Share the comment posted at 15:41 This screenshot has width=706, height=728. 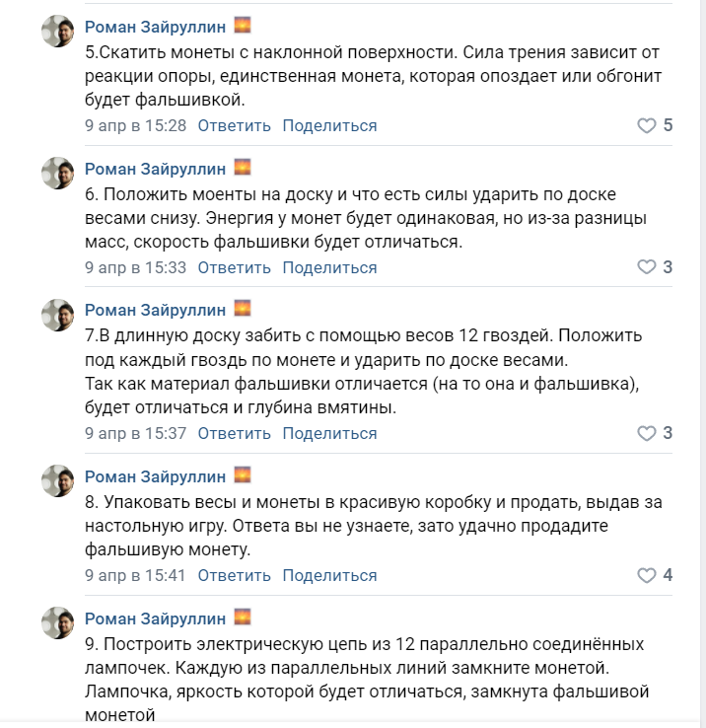coord(329,576)
